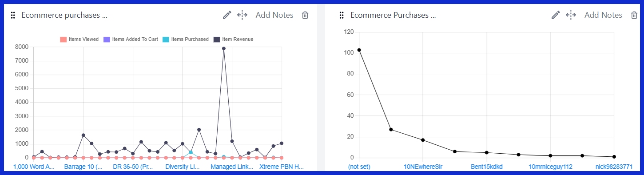Toggle the Item Revenue legend series

pyautogui.click(x=233, y=39)
